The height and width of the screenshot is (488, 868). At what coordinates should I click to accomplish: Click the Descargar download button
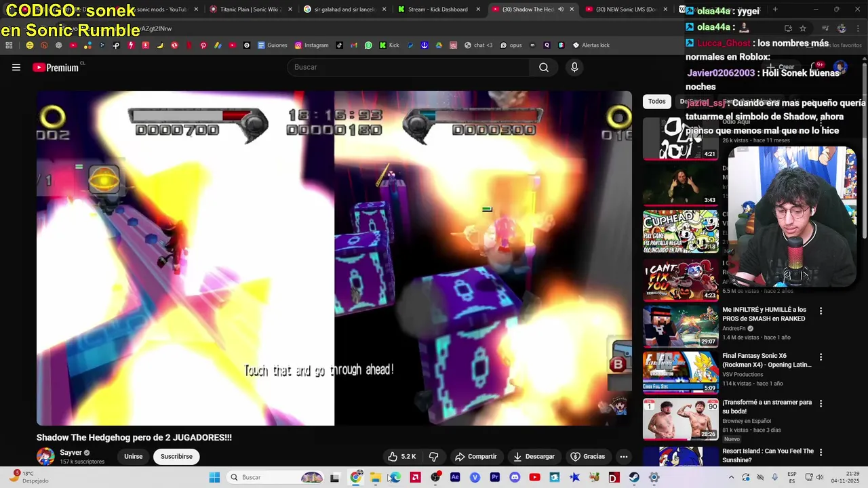click(x=534, y=456)
